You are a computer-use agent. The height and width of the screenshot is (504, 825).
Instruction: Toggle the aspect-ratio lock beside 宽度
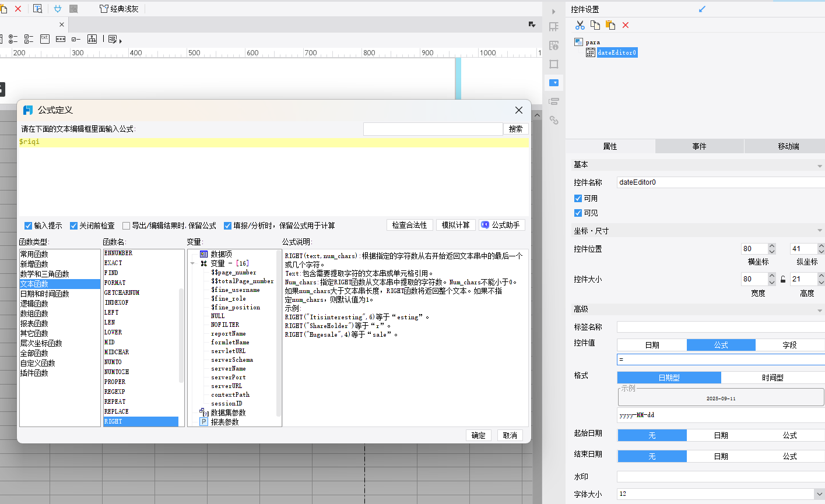[783, 279]
